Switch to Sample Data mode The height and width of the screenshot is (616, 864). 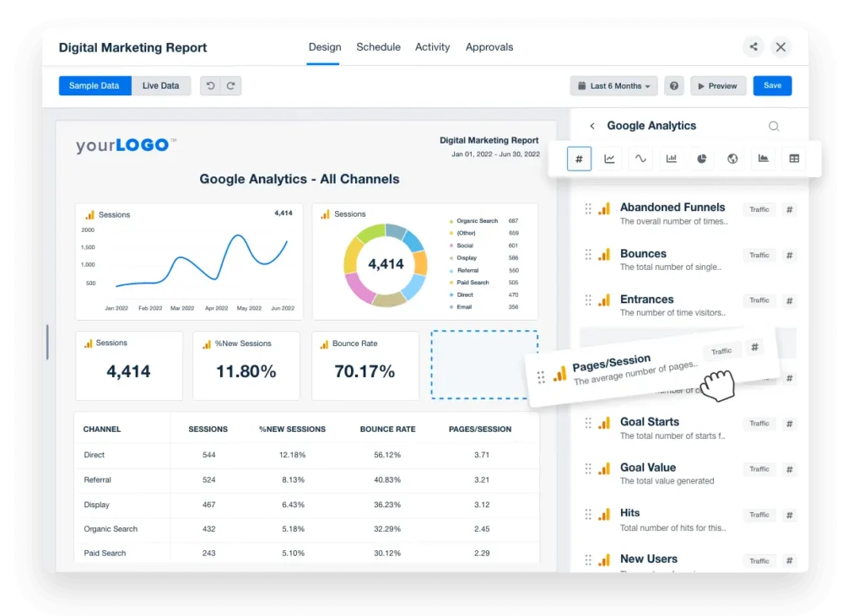coord(94,86)
